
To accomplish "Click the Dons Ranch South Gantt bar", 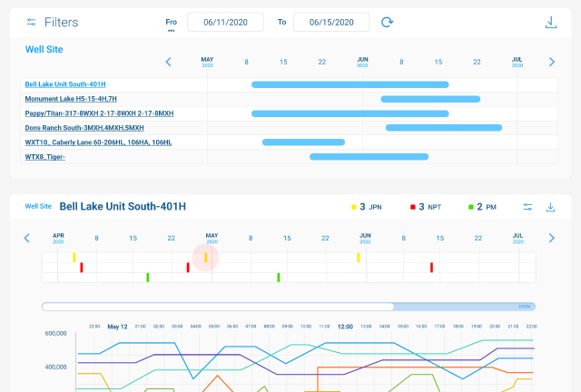I will click(444, 128).
